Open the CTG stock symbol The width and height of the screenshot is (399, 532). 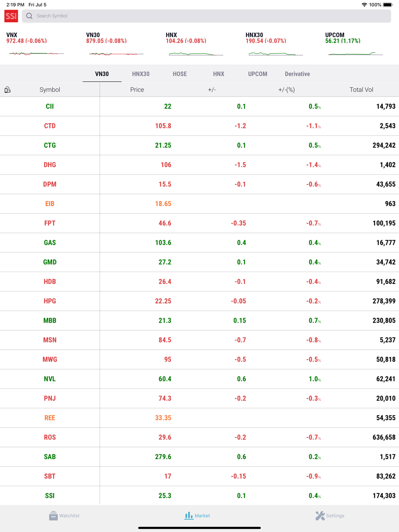[x=50, y=146]
